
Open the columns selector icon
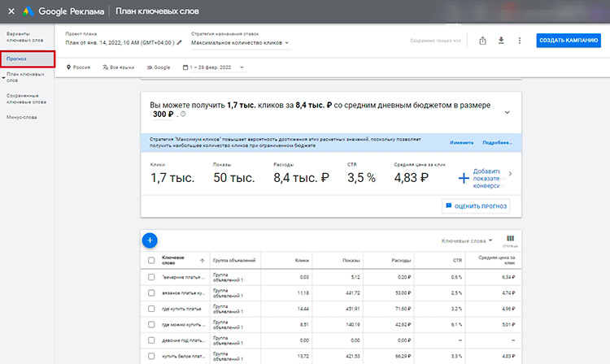pyautogui.click(x=511, y=240)
